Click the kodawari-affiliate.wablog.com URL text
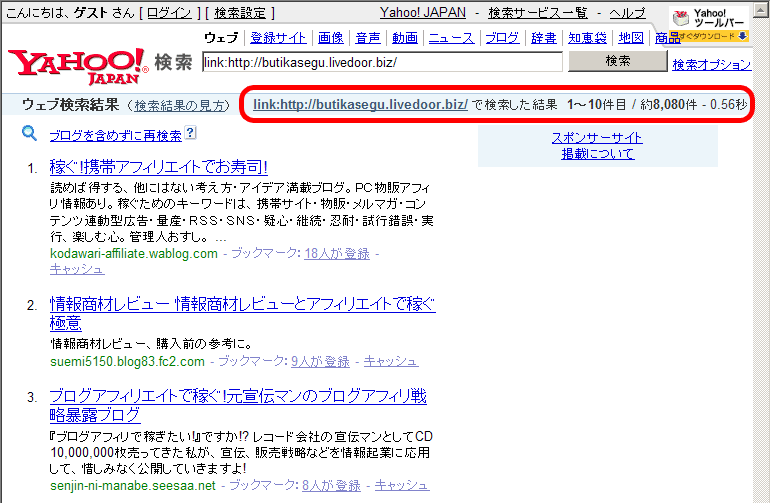 point(134,254)
